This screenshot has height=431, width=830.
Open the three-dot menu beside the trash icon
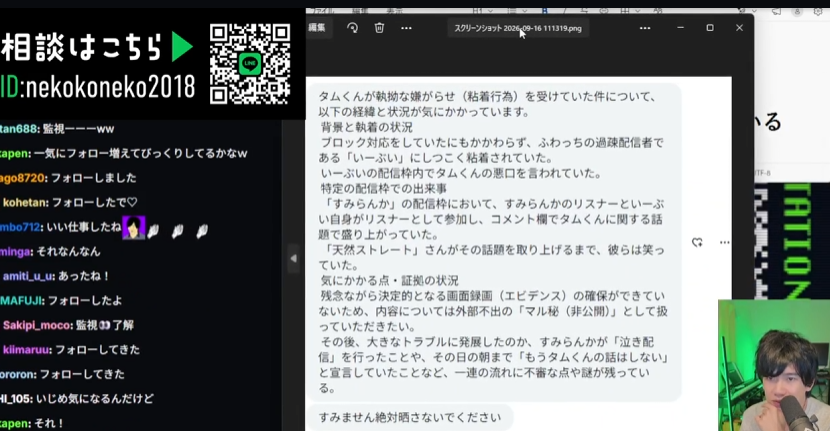(406, 28)
